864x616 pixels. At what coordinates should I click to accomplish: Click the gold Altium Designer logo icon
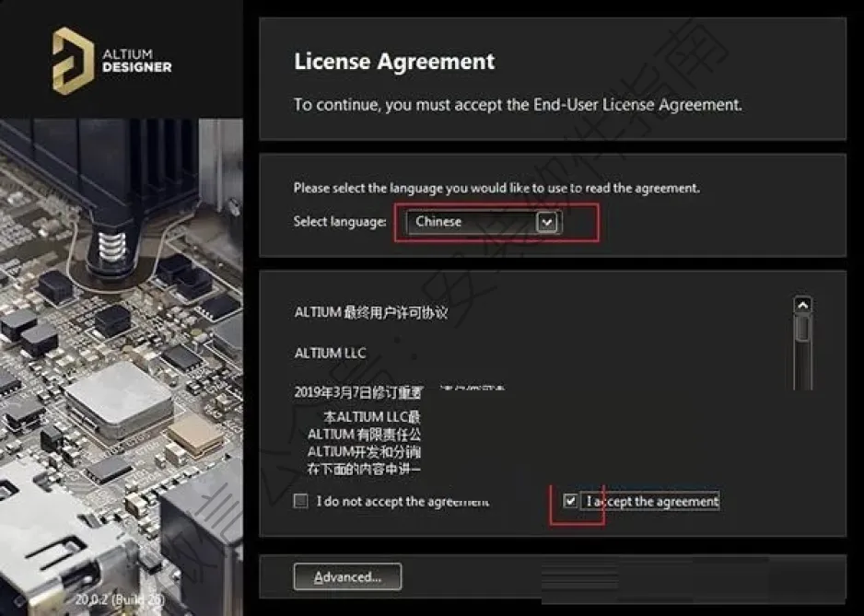point(73,61)
